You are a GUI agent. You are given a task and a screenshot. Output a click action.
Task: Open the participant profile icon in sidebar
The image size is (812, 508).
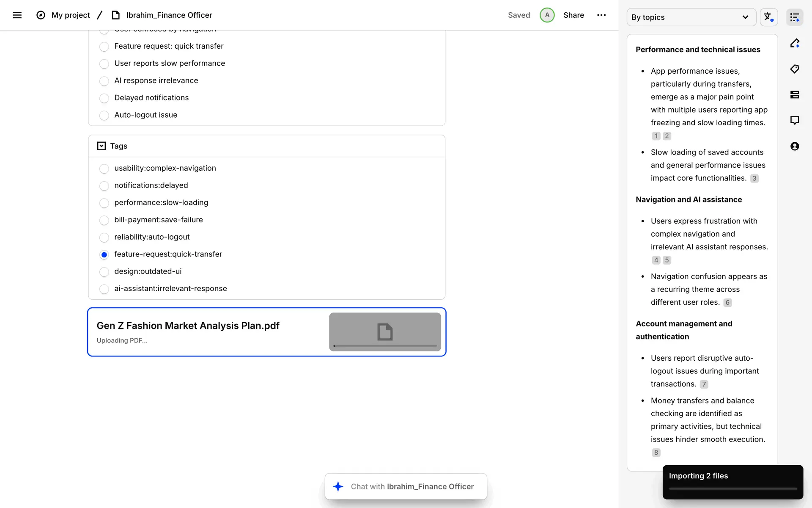[x=795, y=146]
